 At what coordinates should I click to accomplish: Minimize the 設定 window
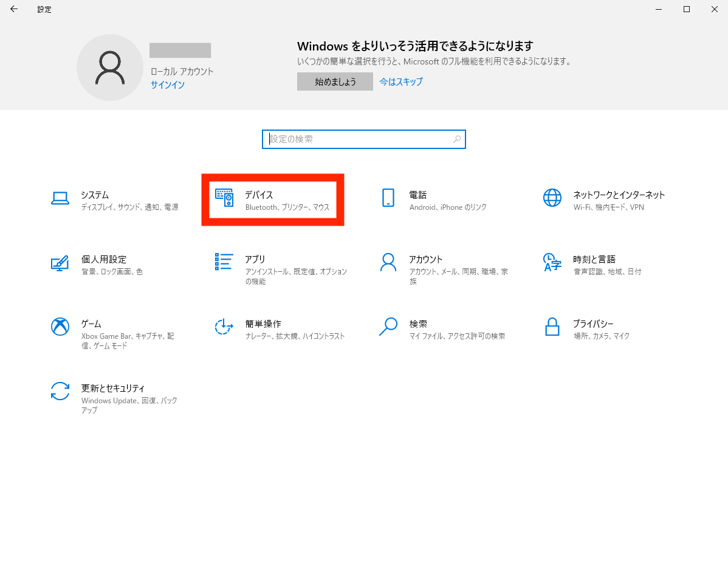(659, 9)
